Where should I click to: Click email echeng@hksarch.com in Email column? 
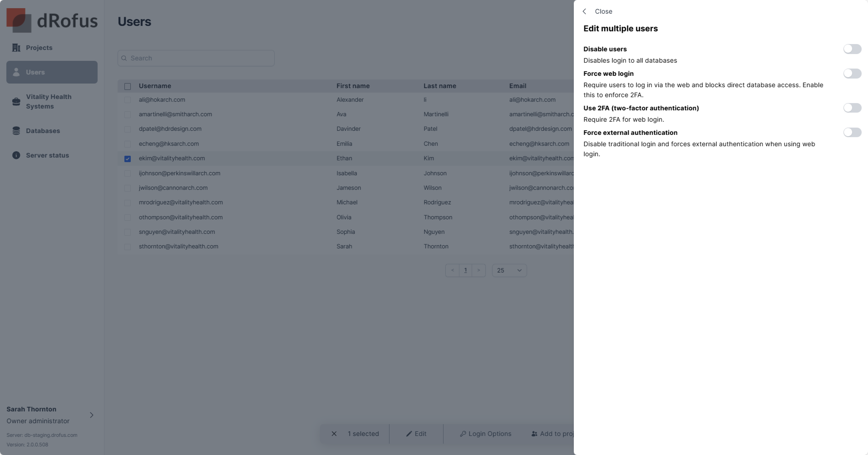pos(539,144)
